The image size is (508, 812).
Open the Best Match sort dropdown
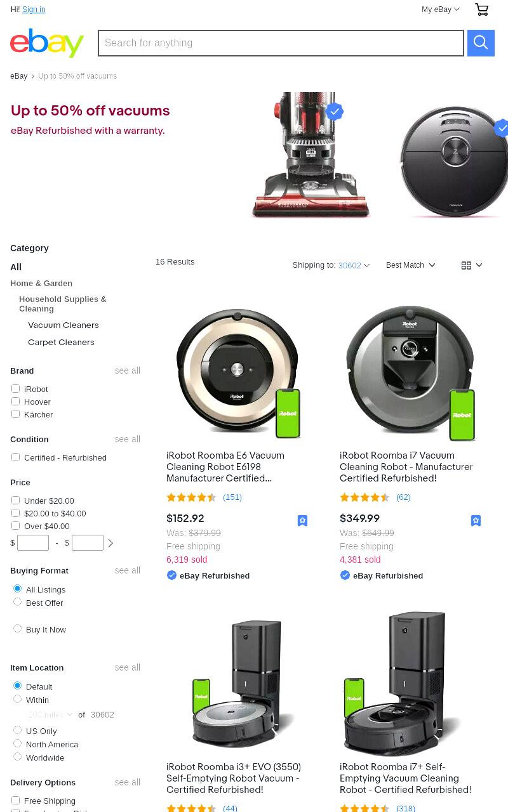pos(410,265)
